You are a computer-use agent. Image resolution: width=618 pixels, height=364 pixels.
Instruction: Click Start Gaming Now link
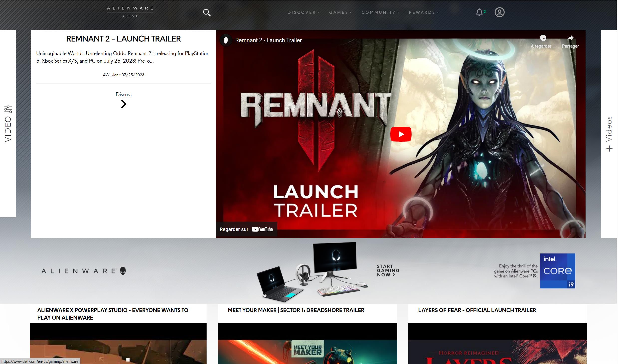tap(389, 271)
